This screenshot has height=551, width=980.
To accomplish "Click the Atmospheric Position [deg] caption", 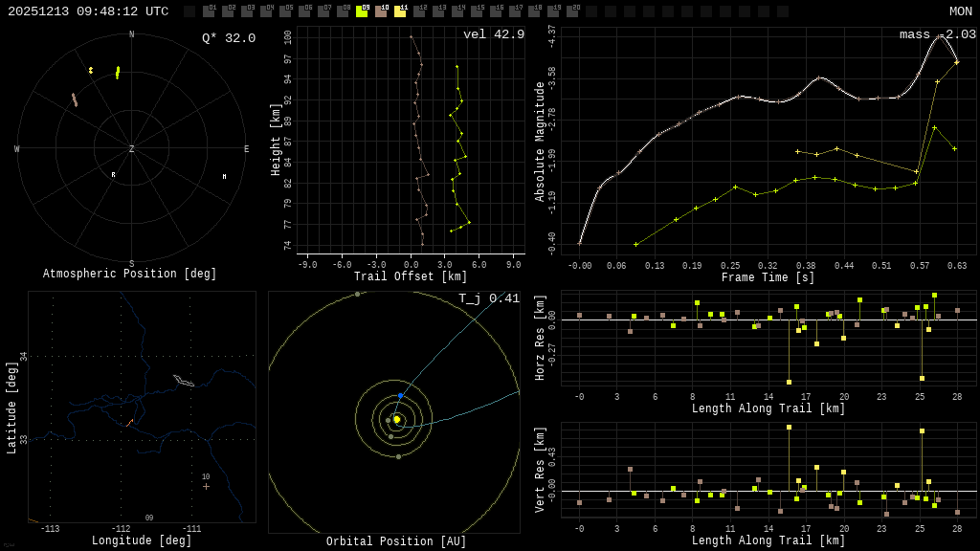I will click(130, 274).
